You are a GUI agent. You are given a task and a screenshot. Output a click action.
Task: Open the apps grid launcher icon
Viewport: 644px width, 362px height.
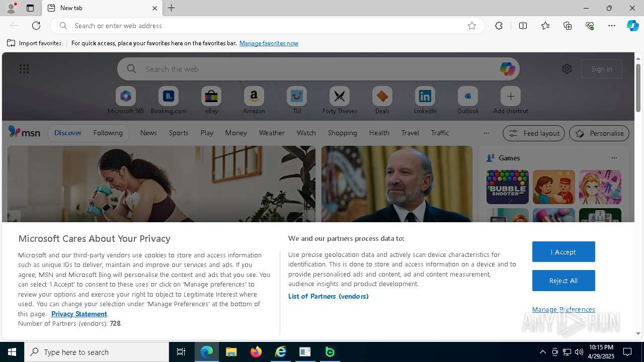[24, 69]
